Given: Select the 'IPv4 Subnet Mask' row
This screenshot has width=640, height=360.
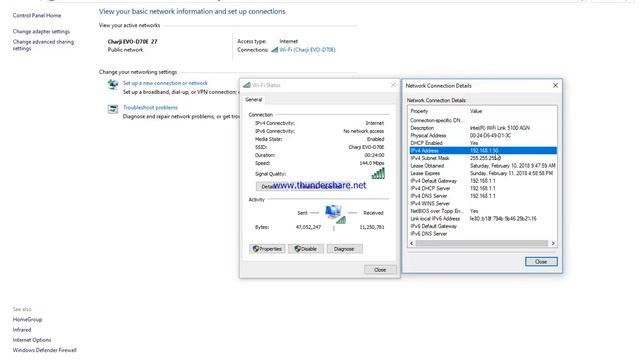Looking at the screenshot, I should (482, 158).
